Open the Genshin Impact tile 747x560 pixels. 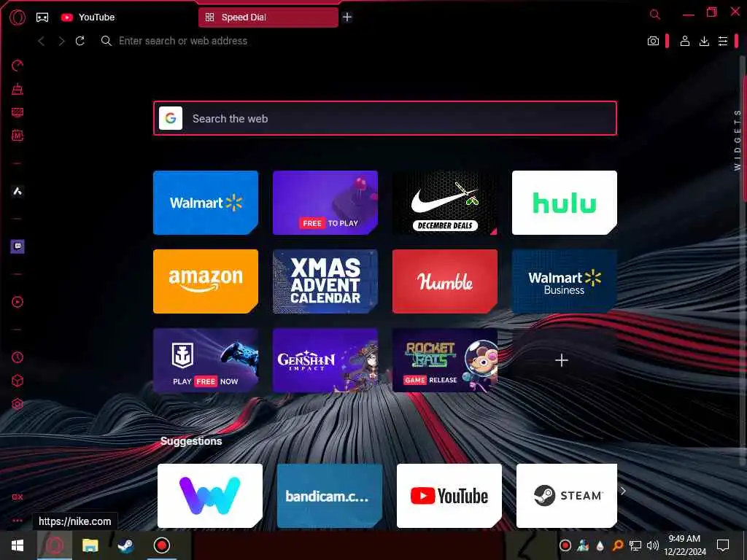(325, 360)
